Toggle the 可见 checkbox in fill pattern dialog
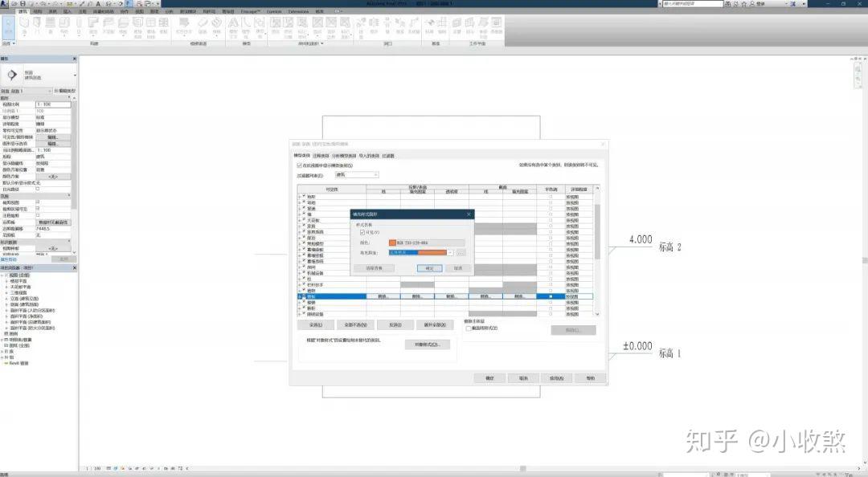 (x=362, y=232)
